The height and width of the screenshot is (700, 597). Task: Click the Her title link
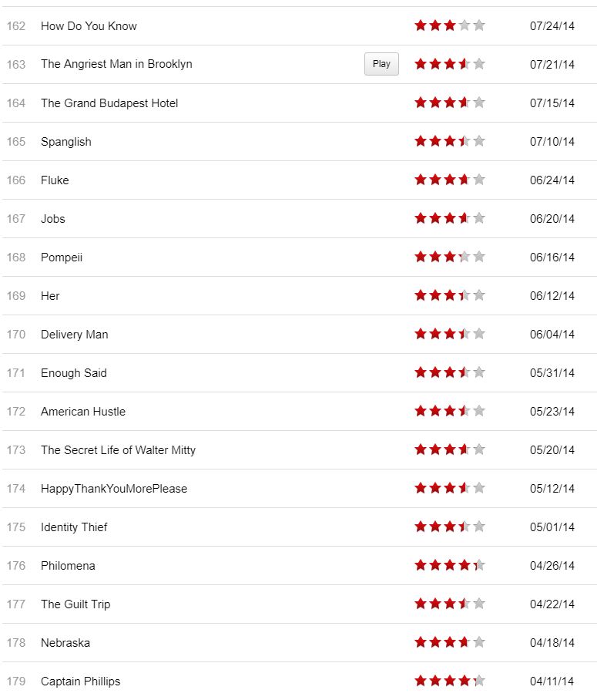pyautogui.click(x=50, y=295)
